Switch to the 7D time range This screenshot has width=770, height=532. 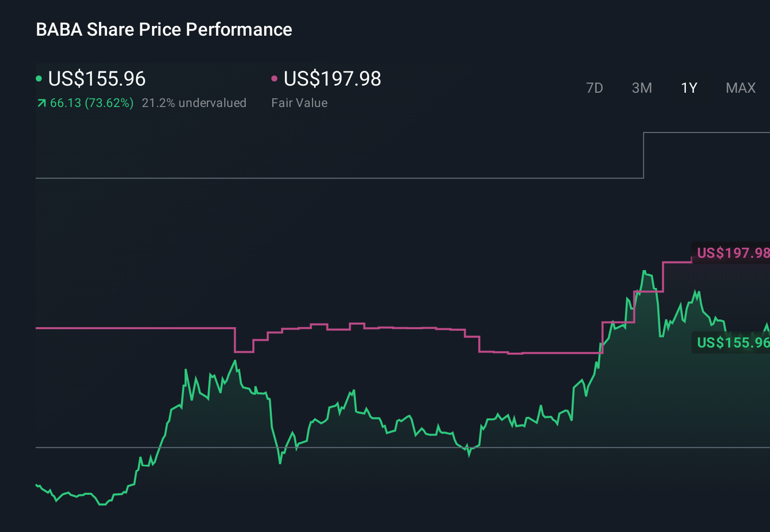click(x=595, y=88)
